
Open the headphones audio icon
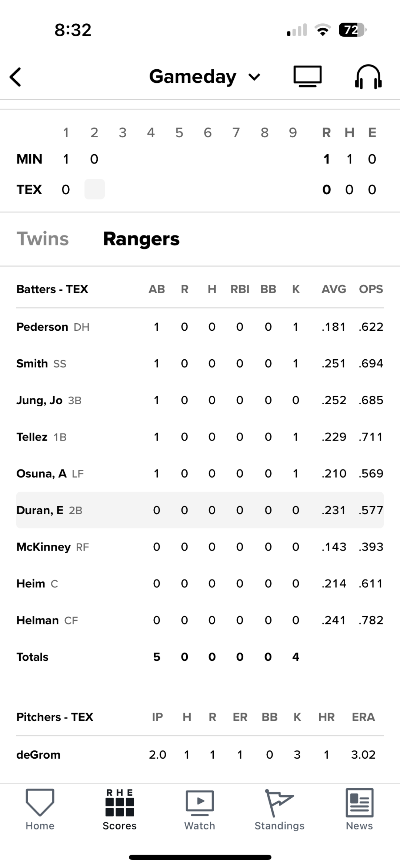(368, 76)
